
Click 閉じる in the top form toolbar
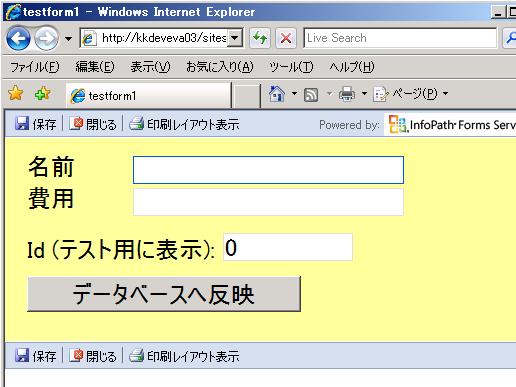tap(93, 124)
